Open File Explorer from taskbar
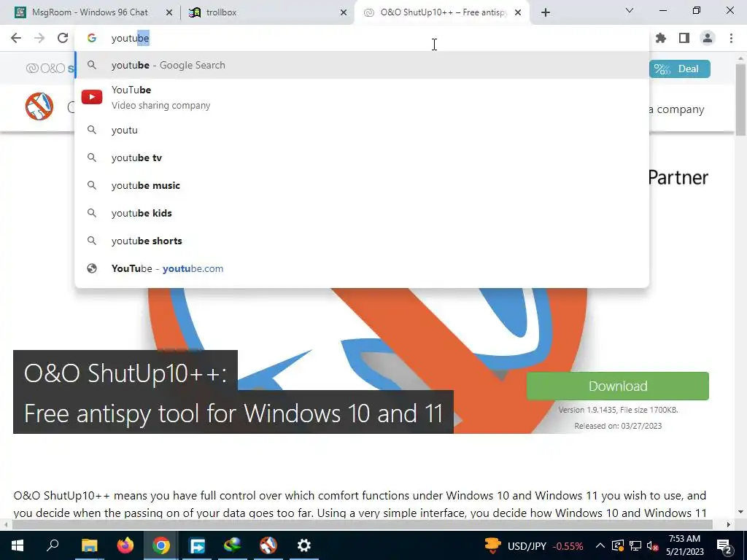Image resolution: width=747 pixels, height=560 pixels. (89, 545)
